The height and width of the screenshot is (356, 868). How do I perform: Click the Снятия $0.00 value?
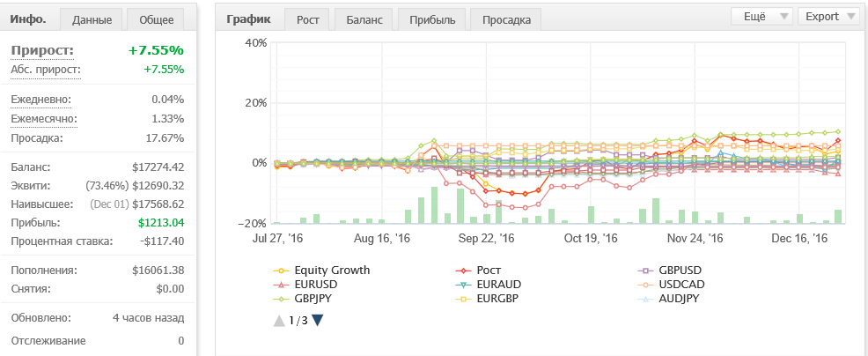click(x=171, y=289)
